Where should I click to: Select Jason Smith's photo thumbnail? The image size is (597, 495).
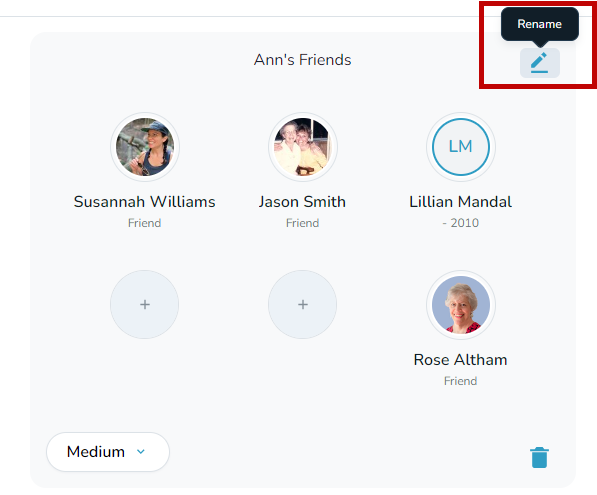303,147
